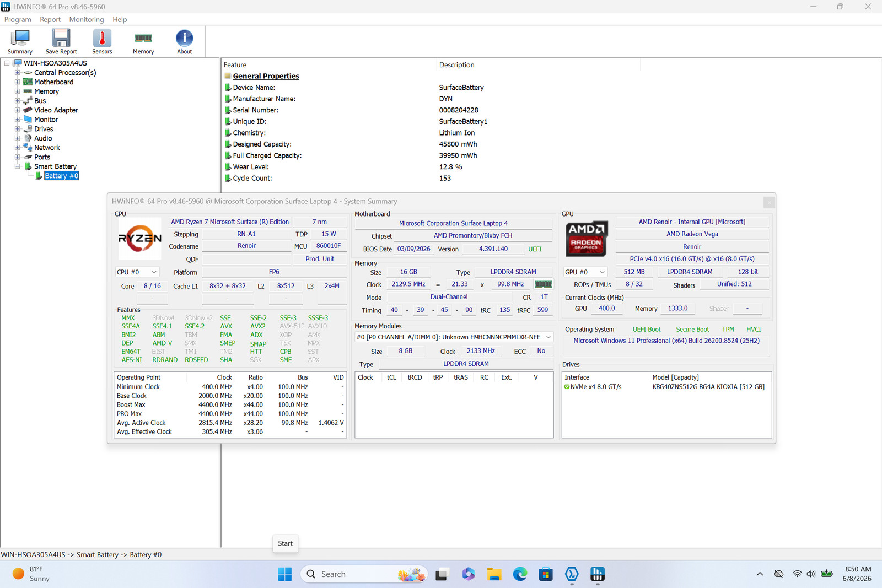
Task: Click the taskbar Search box
Action: [x=365, y=574]
